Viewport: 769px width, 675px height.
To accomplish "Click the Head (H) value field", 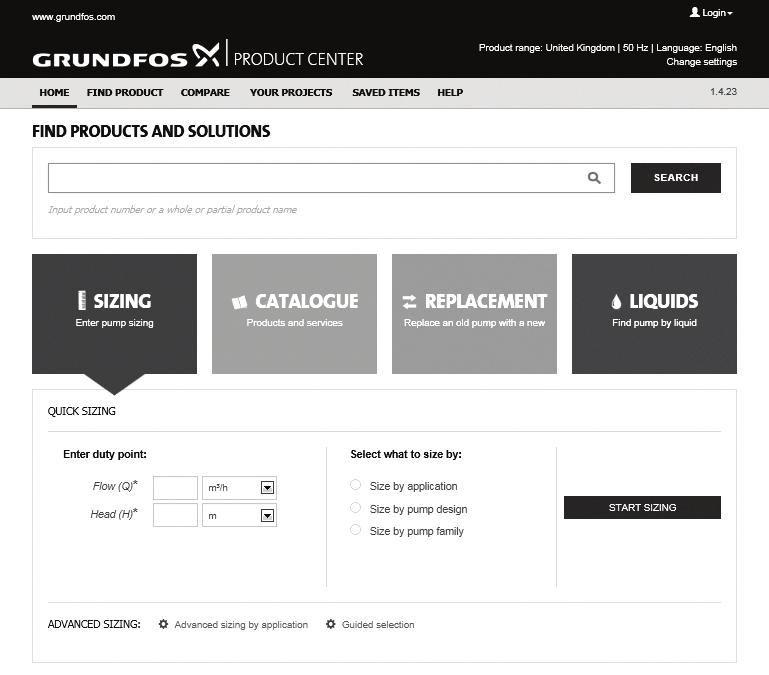I will tap(175, 515).
